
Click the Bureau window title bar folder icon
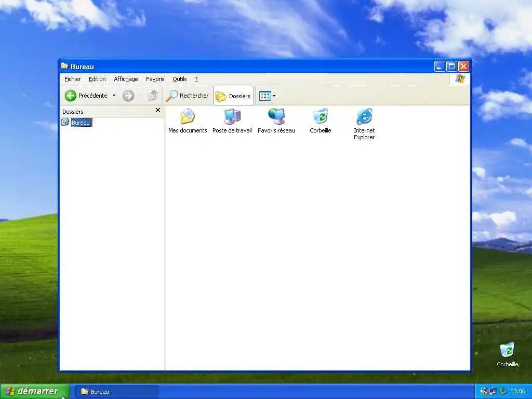pyautogui.click(x=64, y=66)
